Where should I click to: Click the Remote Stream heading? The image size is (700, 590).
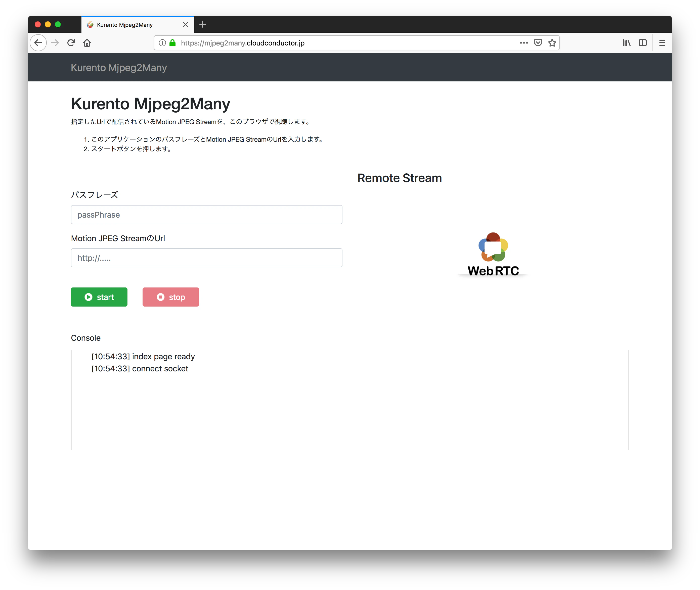click(400, 178)
